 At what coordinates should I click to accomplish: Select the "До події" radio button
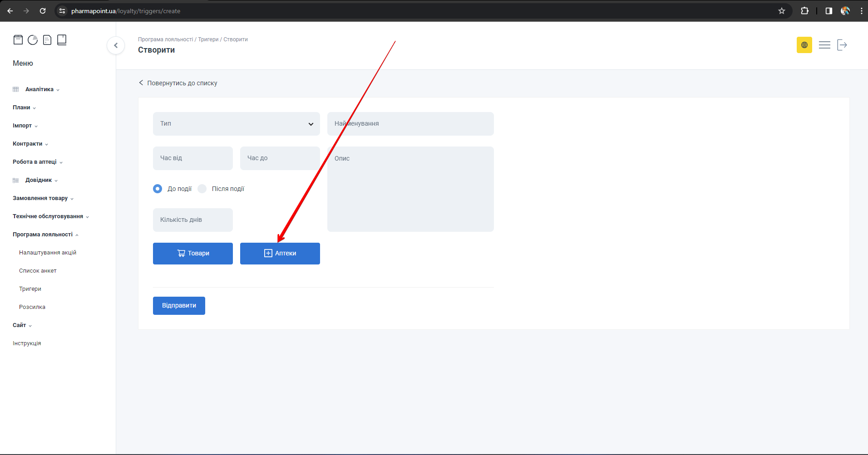click(x=158, y=189)
